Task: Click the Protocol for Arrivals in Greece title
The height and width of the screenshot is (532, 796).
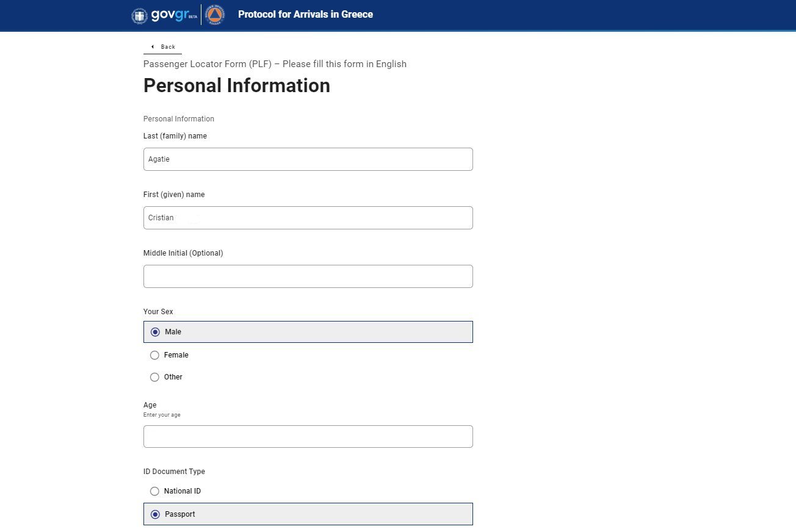Action: coord(305,15)
